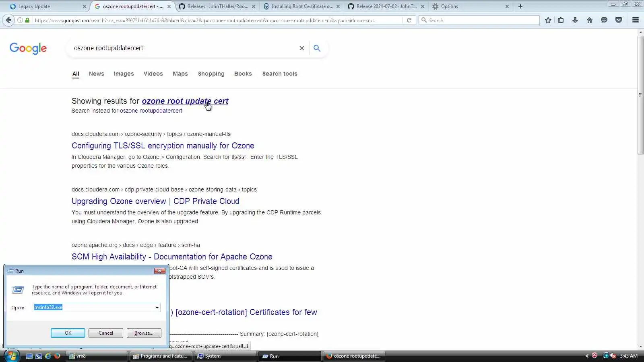The height and width of the screenshot is (362, 644).
Task: Bookmark this page with the star icon
Action: 548,20
